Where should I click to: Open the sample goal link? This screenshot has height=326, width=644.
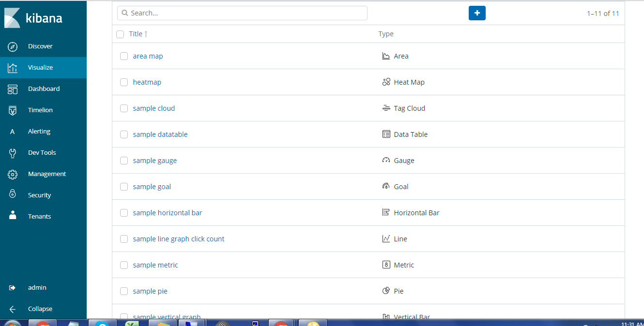point(152,187)
